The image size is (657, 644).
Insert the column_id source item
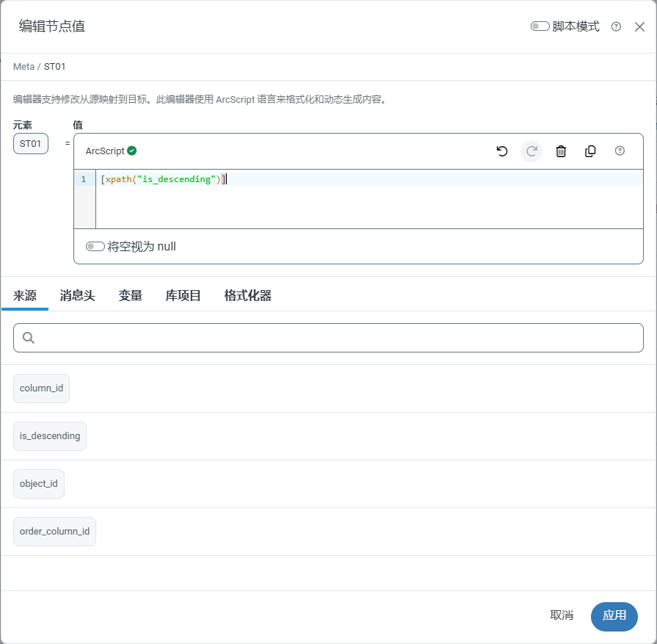(x=41, y=388)
